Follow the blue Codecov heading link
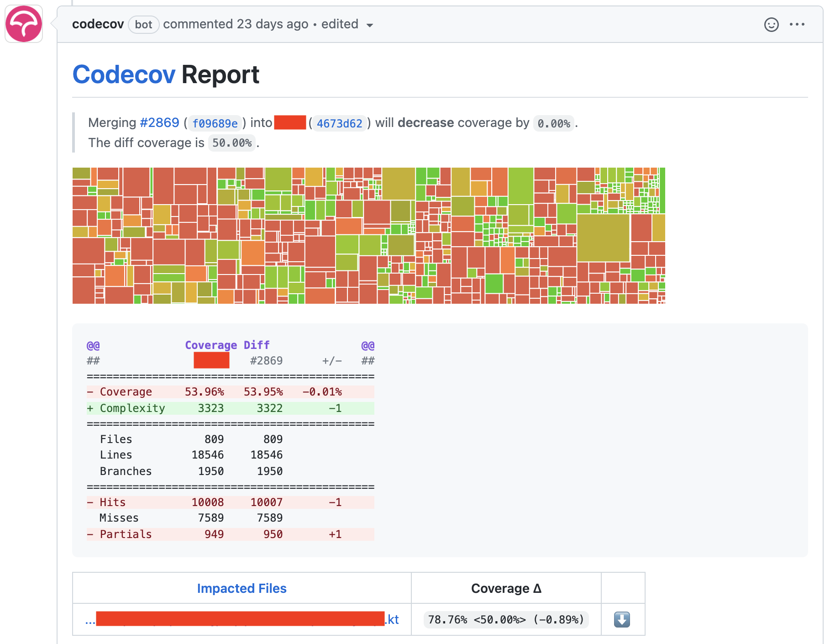 click(x=124, y=75)
